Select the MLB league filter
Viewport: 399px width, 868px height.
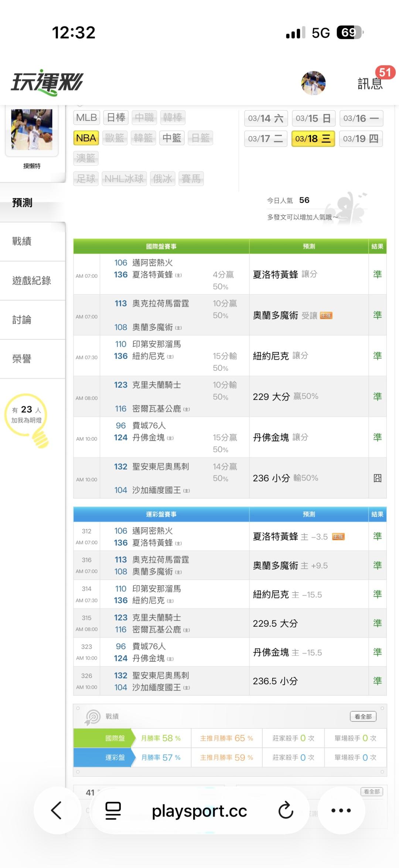[x=86, y=118]
